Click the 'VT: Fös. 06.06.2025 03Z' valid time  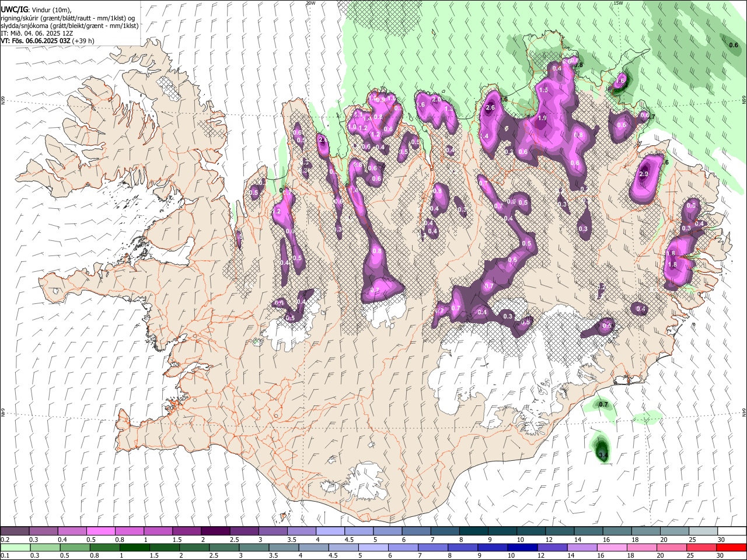35,41
